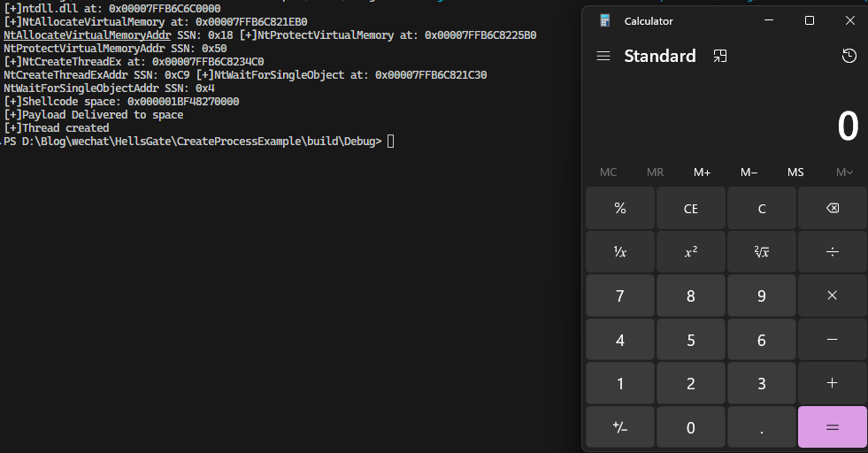Click digit 6 key
Image resolution: width=868 pixels, height=453 pixels.
click(762, 340)
